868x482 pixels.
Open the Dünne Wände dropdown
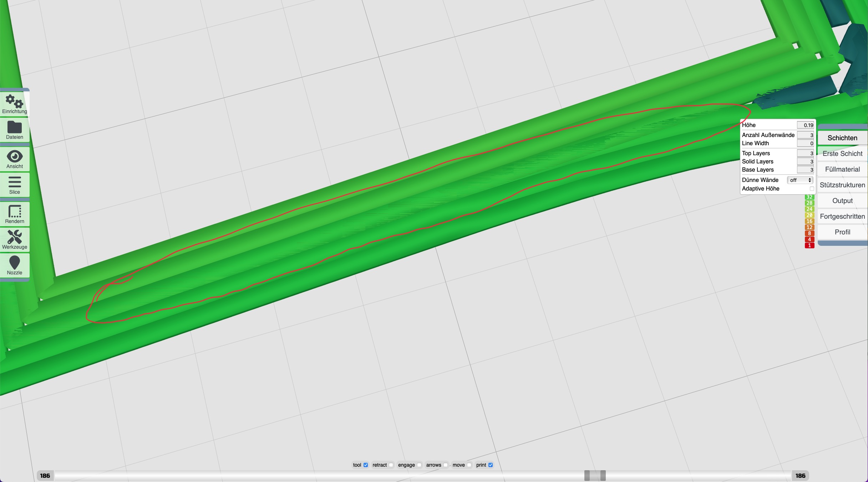click(800, 180)
